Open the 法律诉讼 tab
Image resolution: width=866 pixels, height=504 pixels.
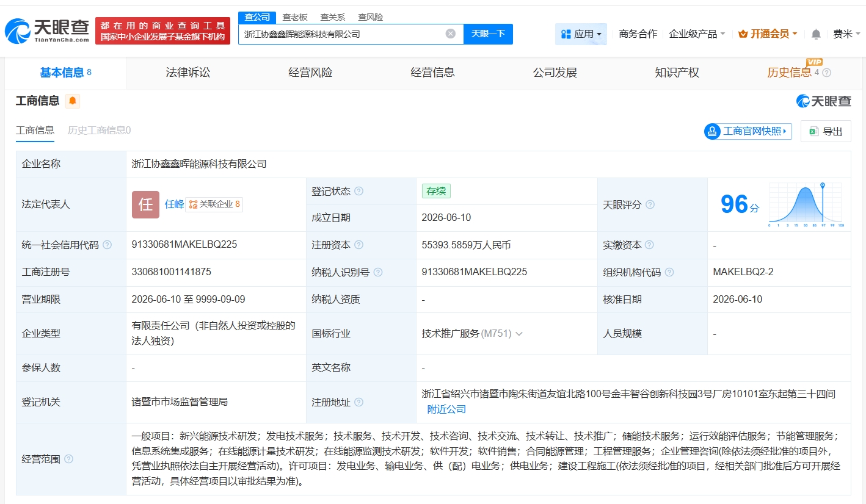tap(188, 73)
